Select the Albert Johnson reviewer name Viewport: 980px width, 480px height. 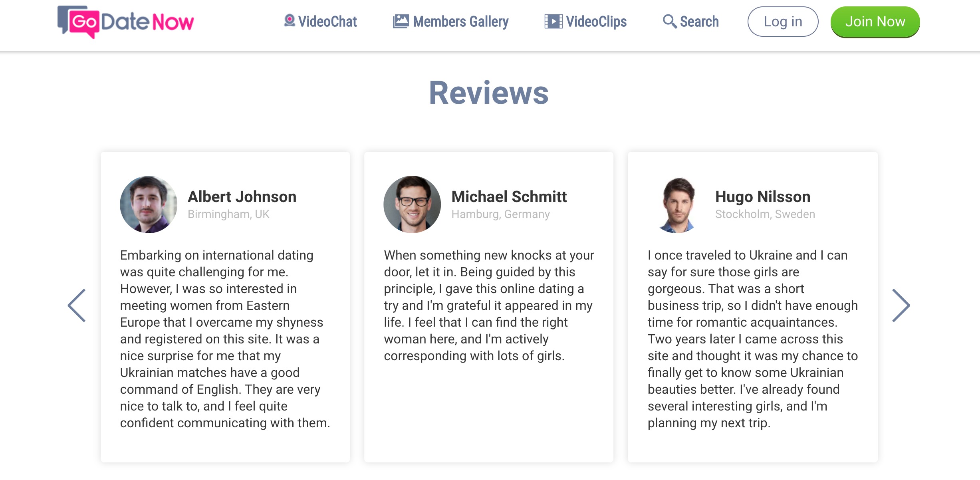[242, 197]
